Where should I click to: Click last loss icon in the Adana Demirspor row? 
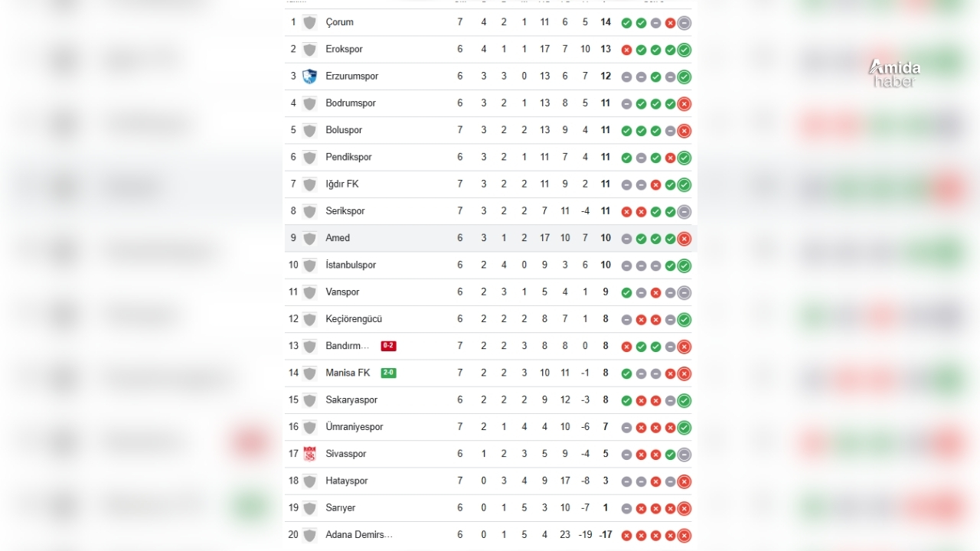(684, 536)
